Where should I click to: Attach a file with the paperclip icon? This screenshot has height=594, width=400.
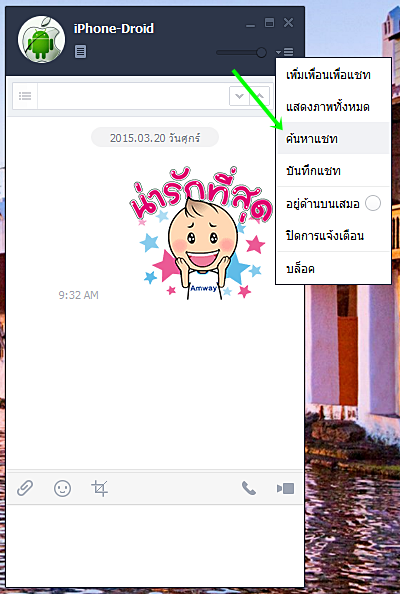(25, 488)
